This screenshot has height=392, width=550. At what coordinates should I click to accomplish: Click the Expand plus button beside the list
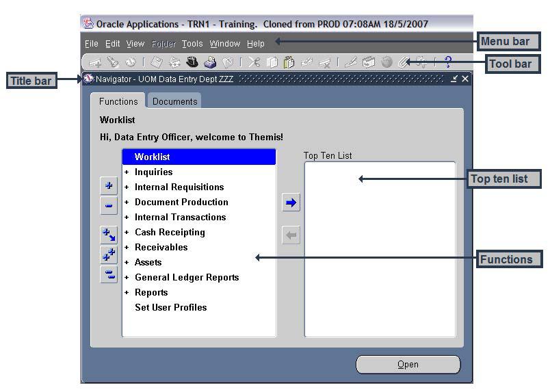(109, 185)
